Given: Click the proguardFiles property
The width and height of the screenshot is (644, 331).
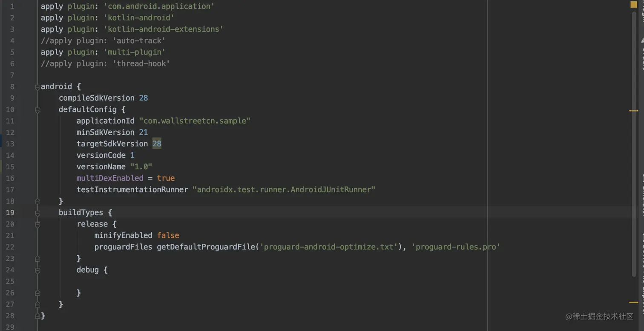Looking at the screenshot, I should pos(124,247).
